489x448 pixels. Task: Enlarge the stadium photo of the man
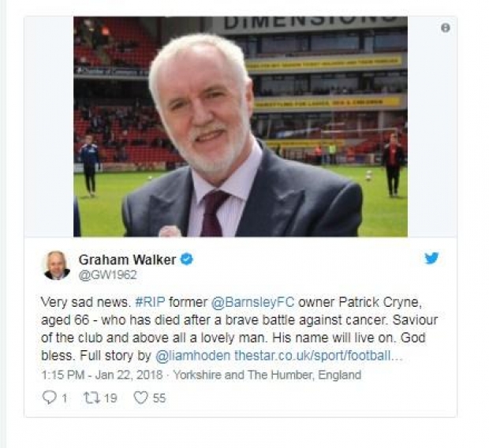[241, 127]
